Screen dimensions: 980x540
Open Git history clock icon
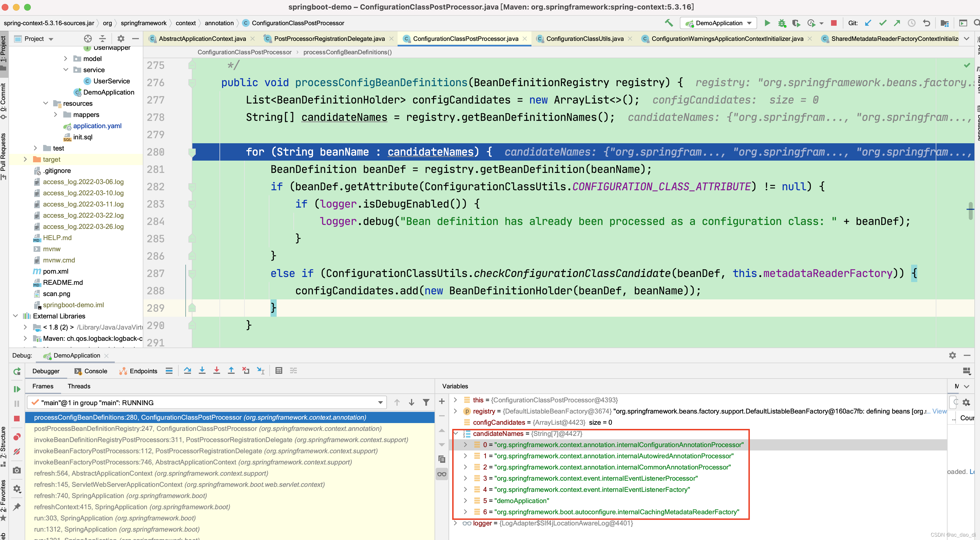coord(911,23)
